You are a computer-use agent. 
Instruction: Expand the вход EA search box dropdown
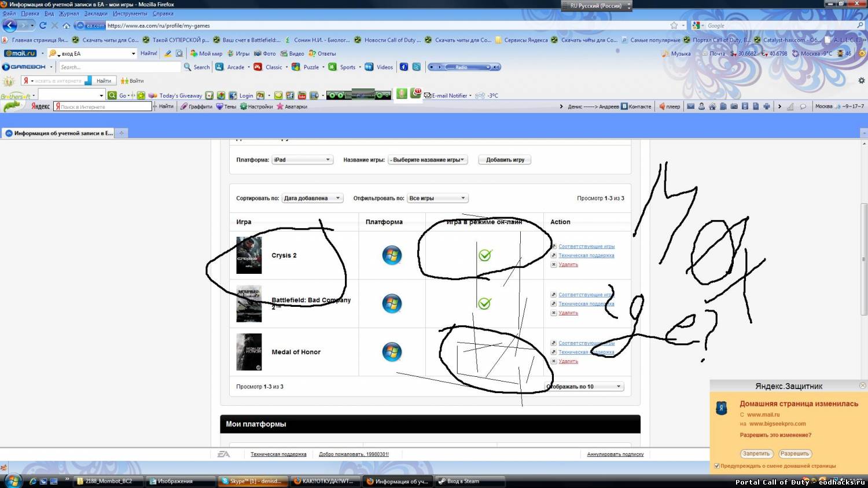(133, 54)
